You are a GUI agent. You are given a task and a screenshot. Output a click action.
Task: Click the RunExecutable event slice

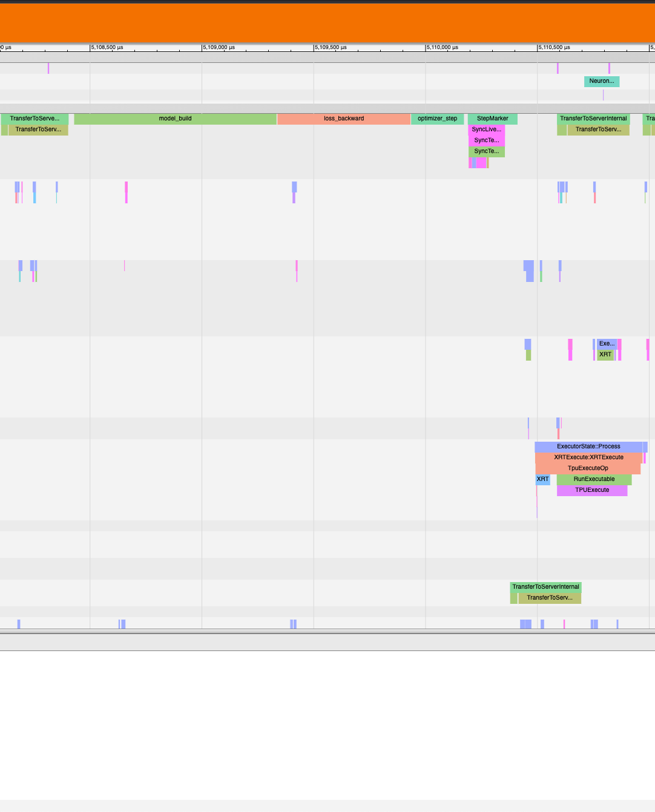pos(593,479)
